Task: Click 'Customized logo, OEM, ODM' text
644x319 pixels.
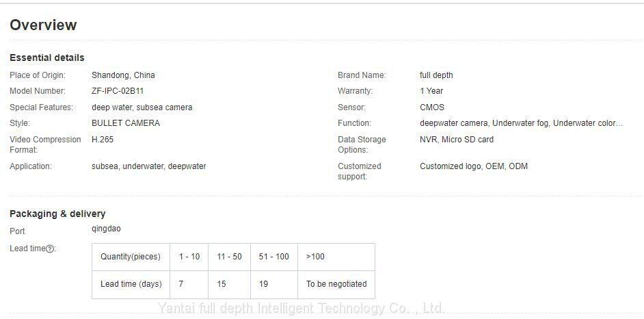Action: tap(474, 166)
